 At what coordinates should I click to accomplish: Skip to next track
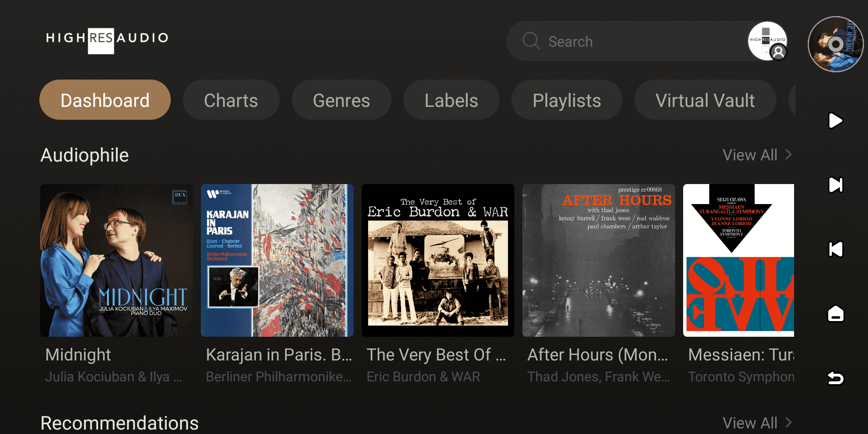[835, 185]
